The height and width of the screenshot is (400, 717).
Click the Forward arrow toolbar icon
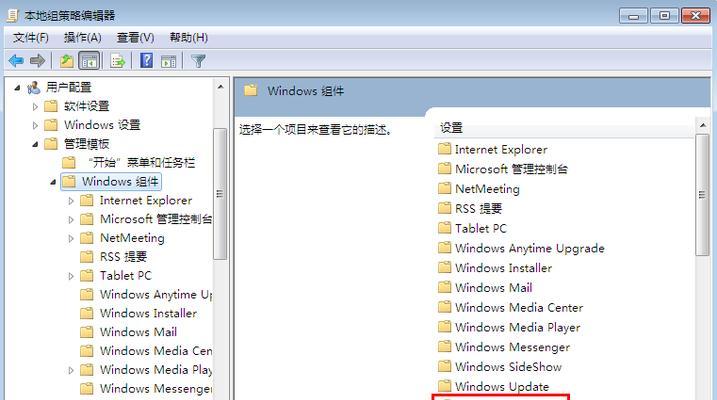[37, 60]
